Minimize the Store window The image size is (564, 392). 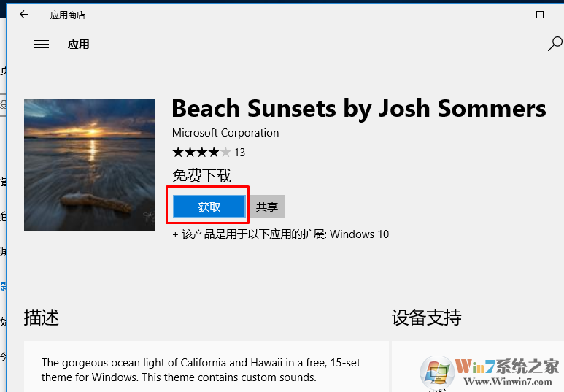[506, 15]
